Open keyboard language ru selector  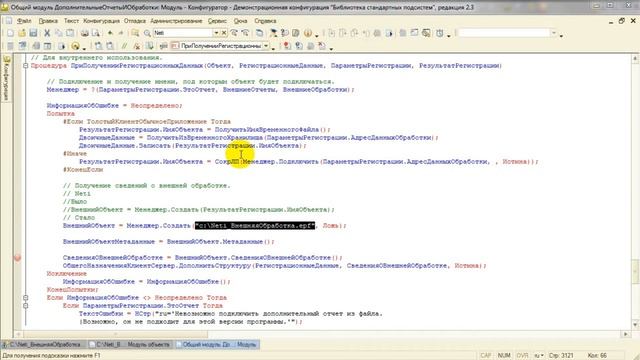539,356
